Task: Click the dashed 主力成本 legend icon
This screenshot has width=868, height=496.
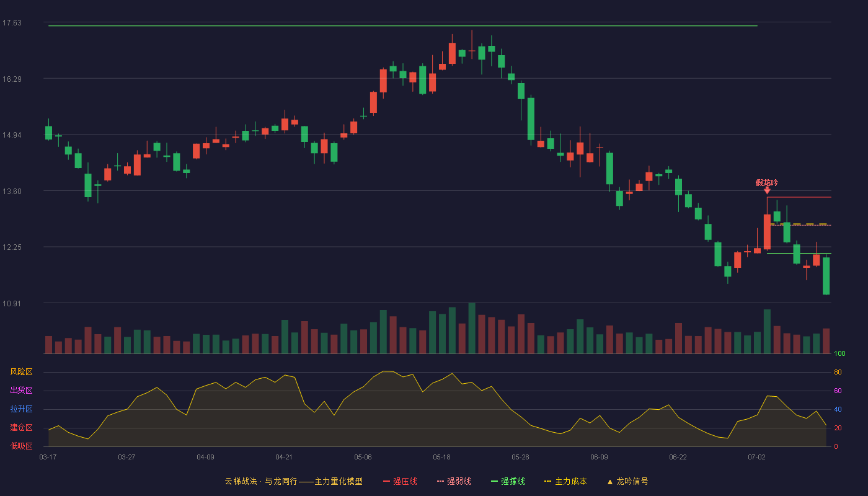Action: (547, 482)
